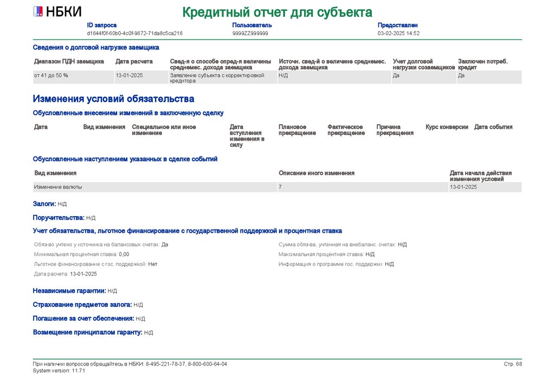Click the 'Причина прекращения' column header

[395, 130]
